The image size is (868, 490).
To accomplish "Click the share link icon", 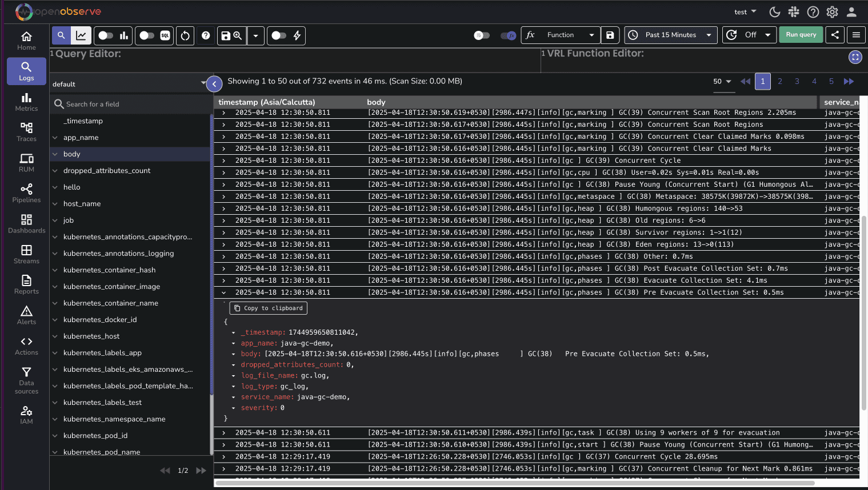I will pyautogui.click(x=835, y=35).
